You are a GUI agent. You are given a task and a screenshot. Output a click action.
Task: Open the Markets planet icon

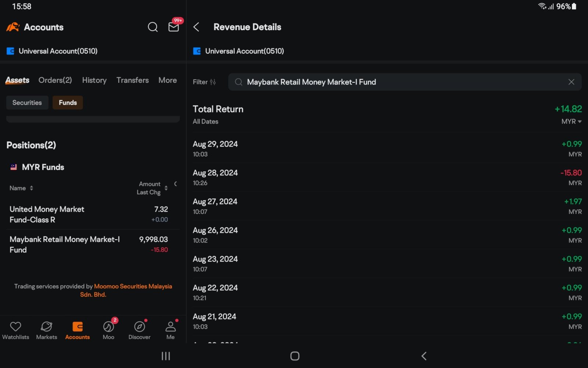tap(47, 326)
